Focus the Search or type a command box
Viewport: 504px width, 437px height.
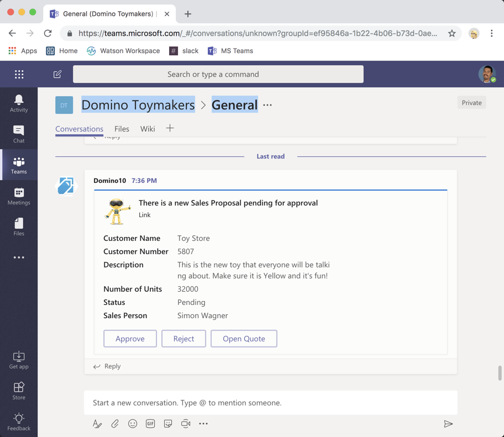coord(218,74)
